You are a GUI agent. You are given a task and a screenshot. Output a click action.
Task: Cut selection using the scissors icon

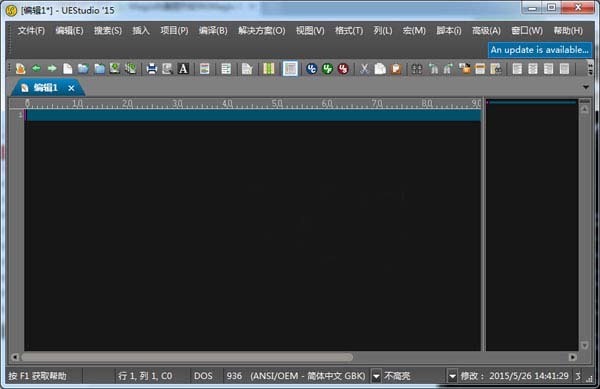click(364, 69)
